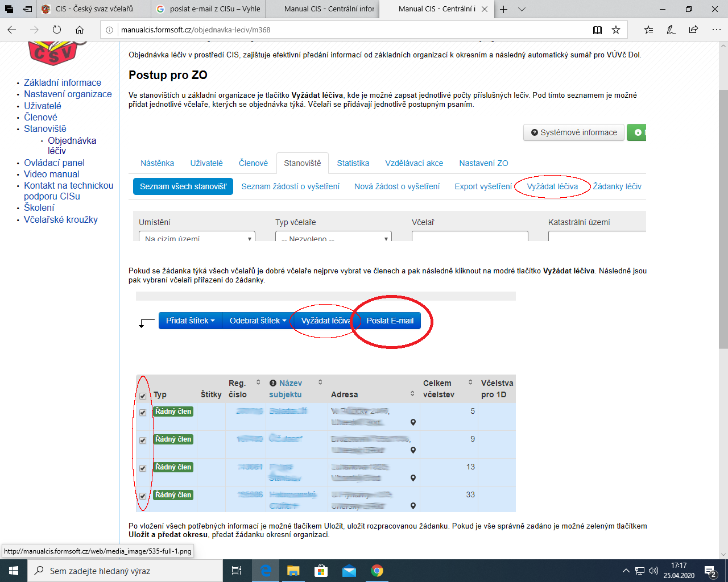The image size is (728, 582).
Task: Open the browser tab list chevron
Action: (x=522, y=9)
